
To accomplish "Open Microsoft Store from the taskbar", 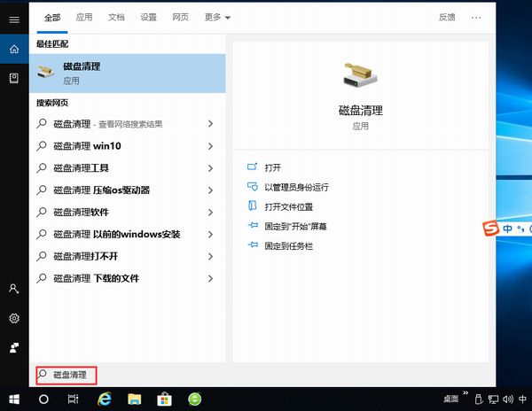I will tap(164, 399).
